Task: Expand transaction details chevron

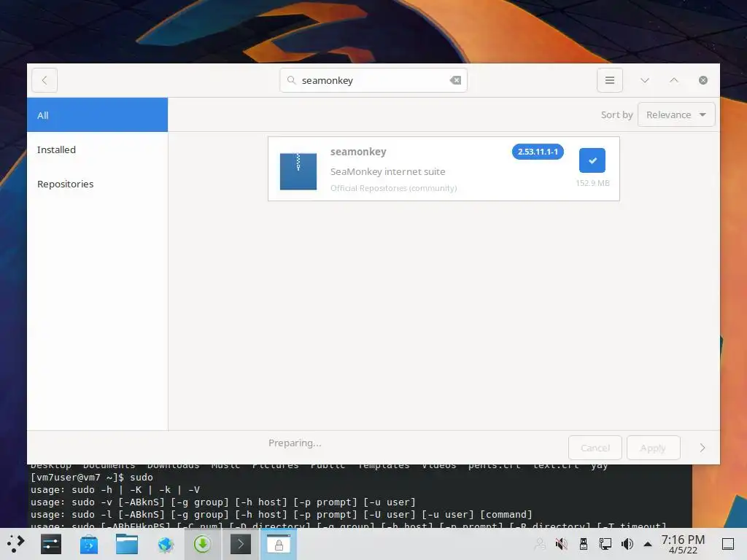Action: point(703,448)
